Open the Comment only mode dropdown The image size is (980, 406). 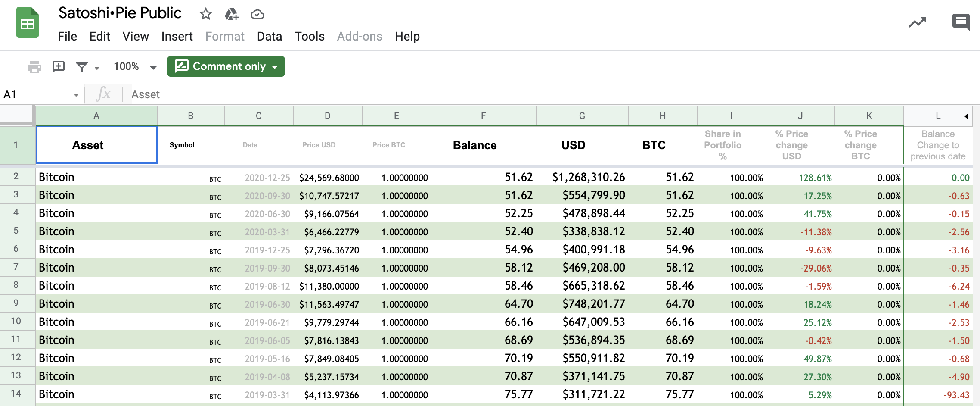click(226, 66)
